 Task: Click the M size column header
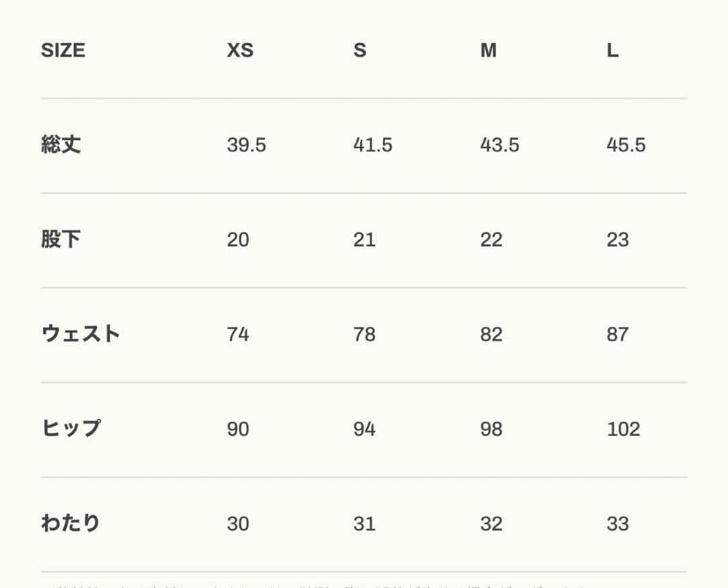point(488,51)
